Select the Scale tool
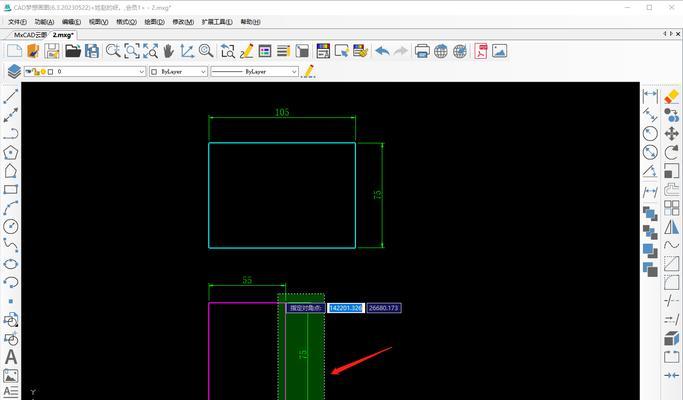The image size is (683, 400). click(x=672, y=170)
